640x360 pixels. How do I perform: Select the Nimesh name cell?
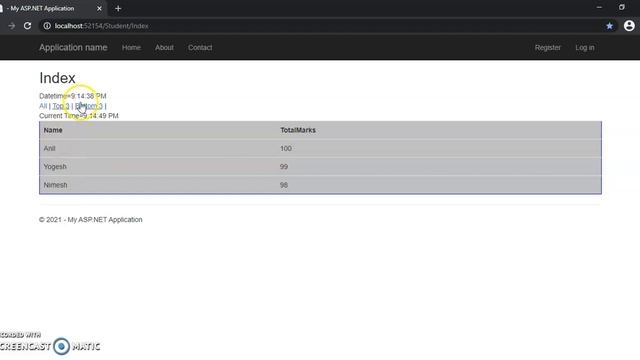(55, 185)
